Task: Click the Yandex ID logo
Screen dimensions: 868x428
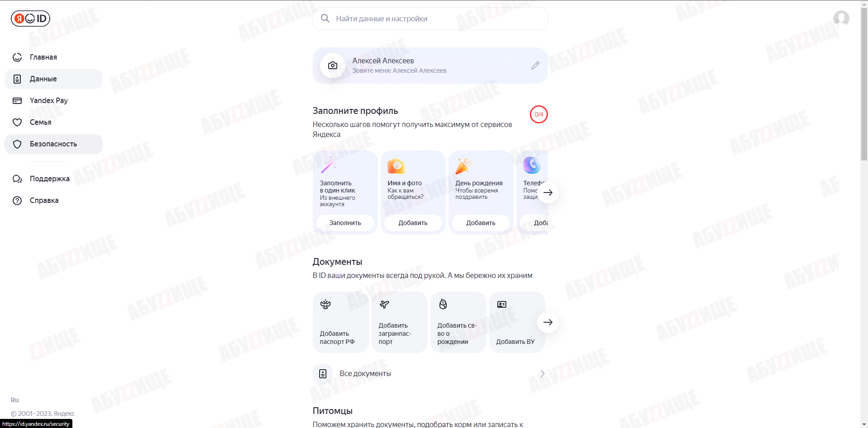Action: (x=30, y=19)
